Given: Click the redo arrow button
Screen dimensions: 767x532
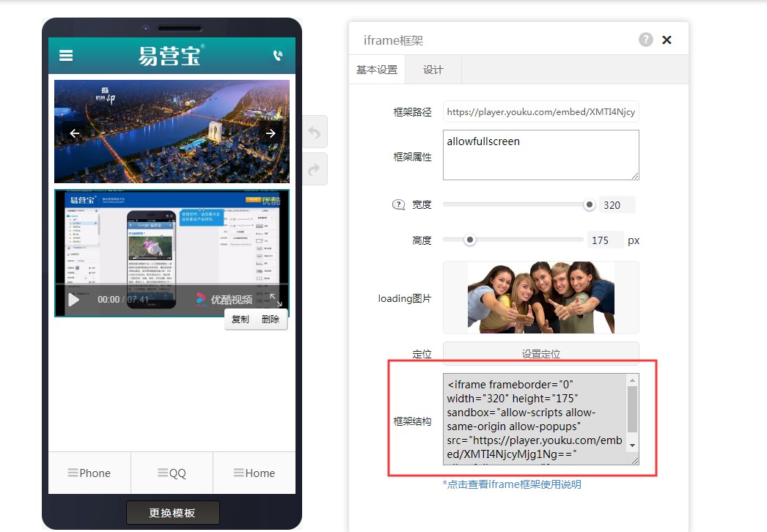Looking at the screenshot, I should click(x=315, y=169).
